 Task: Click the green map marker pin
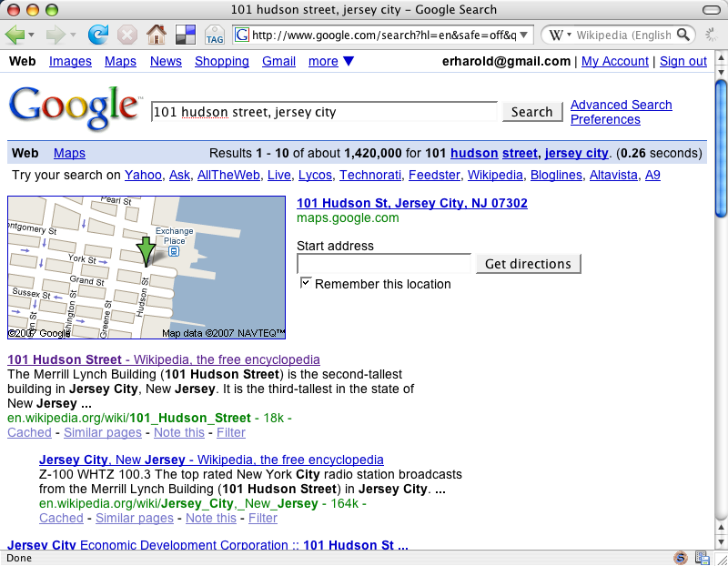point(146,250)
